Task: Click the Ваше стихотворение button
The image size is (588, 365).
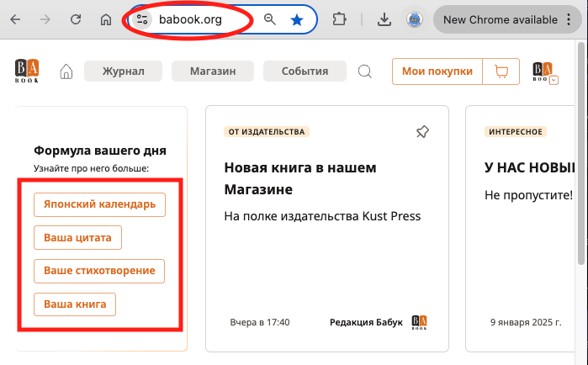Action: pyautogui.click(x=99, y=271)
